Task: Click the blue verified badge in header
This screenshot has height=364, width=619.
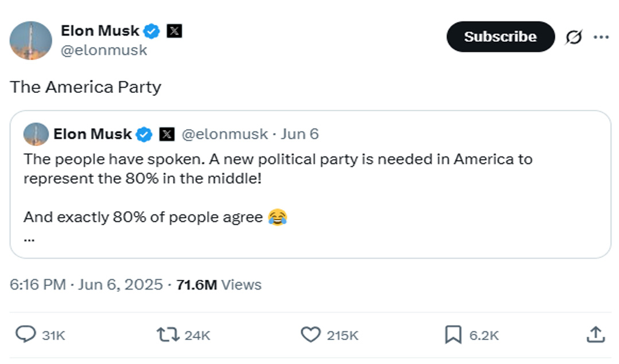Action: pos(151,31)
